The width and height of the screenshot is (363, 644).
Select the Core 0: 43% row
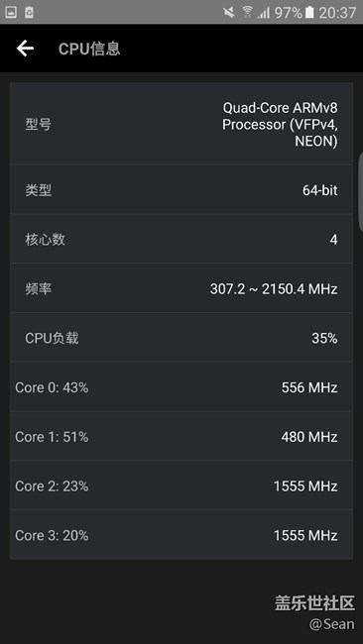[181, 387]
